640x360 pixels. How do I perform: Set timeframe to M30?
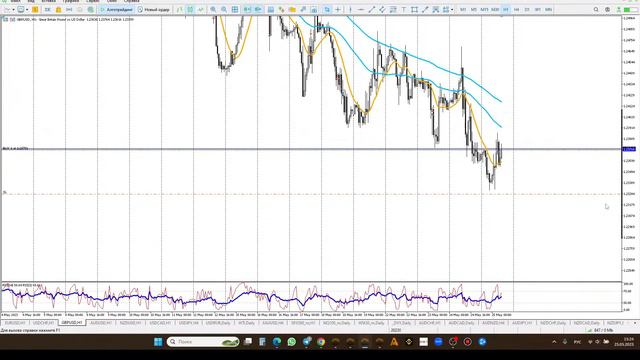point(495,9)
